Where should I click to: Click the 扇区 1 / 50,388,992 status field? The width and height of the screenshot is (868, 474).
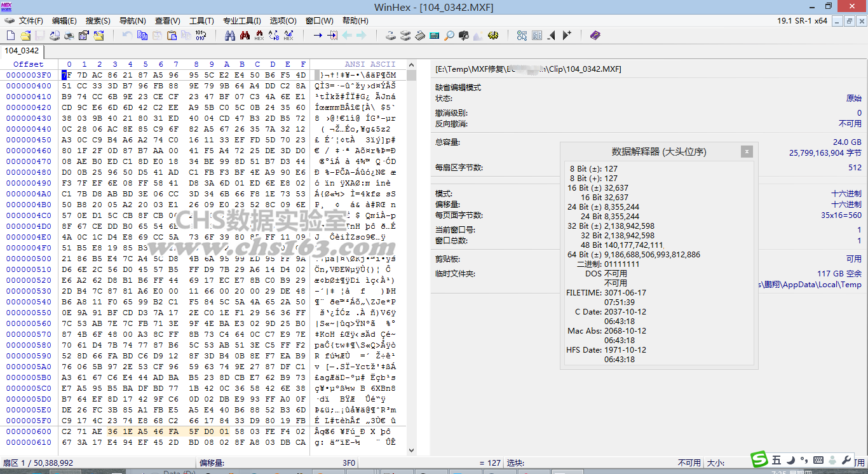click(x=38, y=463)
